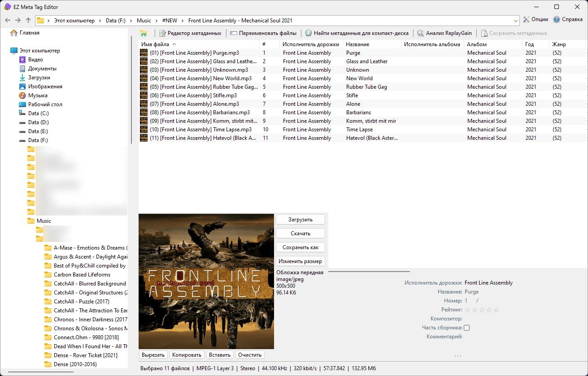Click the Этот компьютер monitor icon
The height and width of the screenshot is (376, 588).
tap(14, 51)
